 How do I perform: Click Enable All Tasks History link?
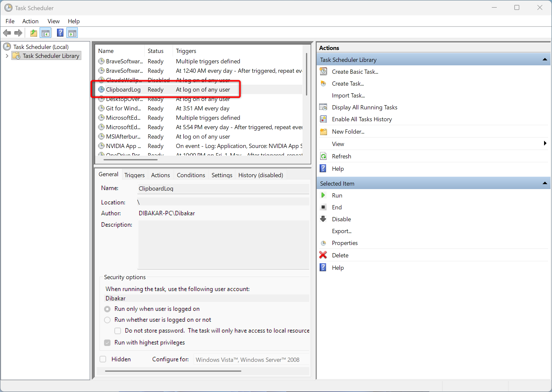(x=362, y=119)
